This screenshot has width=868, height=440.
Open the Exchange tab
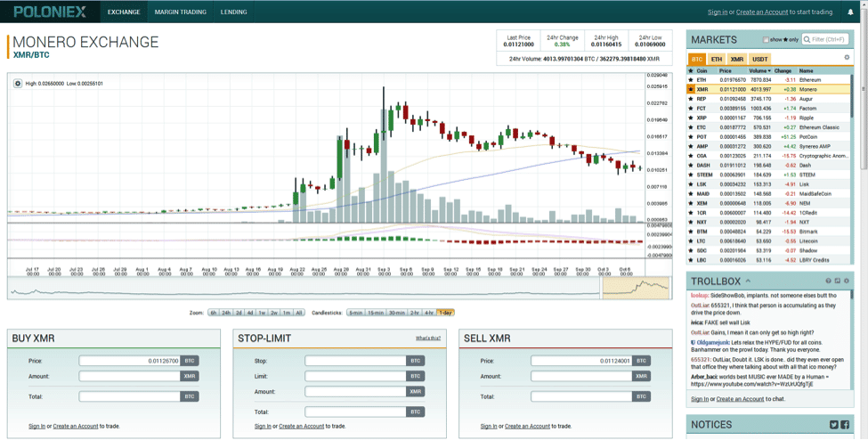[124, 12]
